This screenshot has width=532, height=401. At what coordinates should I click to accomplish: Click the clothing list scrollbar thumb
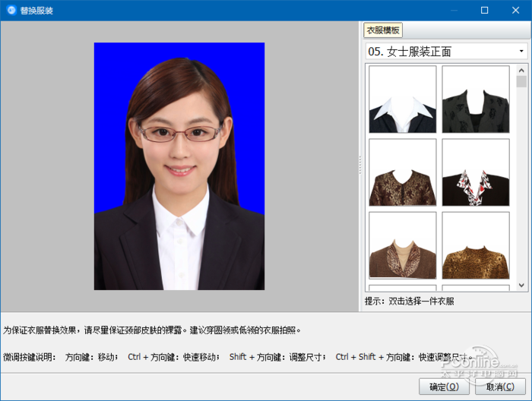click(x=521, y=82)
